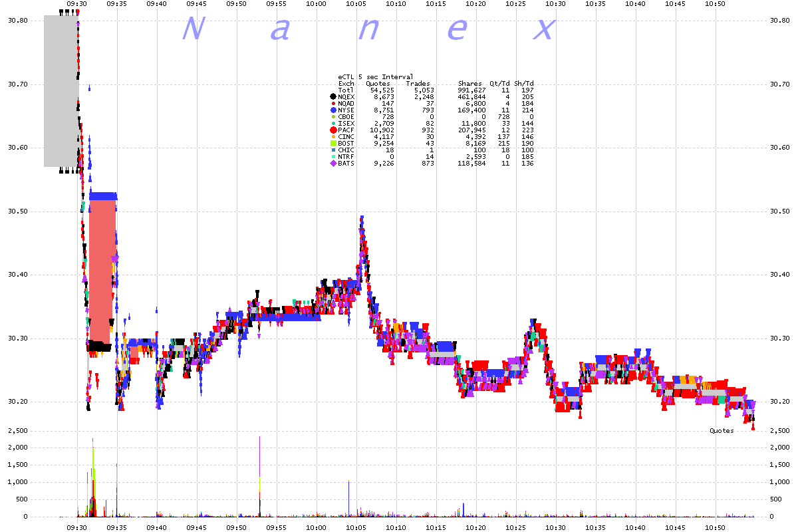Click the 30.50 label on right price axis
This screenshot has width=798, height=532.
pyautogui.click(x=779, y=211)
